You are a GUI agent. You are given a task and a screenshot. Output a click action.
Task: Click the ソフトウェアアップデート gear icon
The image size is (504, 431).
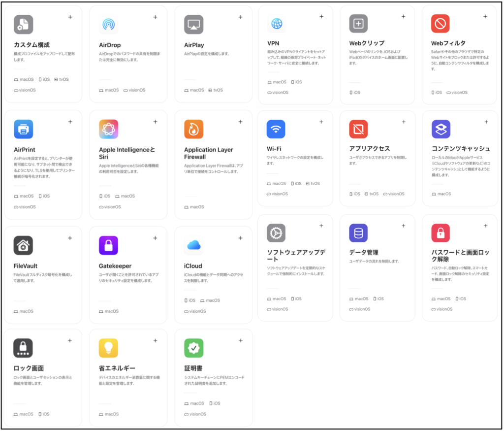tap(276, 233)
